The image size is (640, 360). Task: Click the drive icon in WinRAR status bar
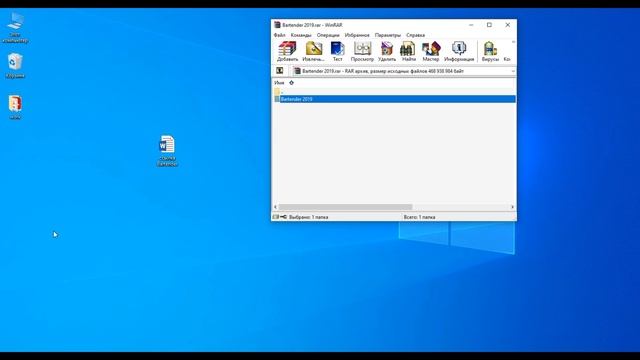[x=276, y=217]
